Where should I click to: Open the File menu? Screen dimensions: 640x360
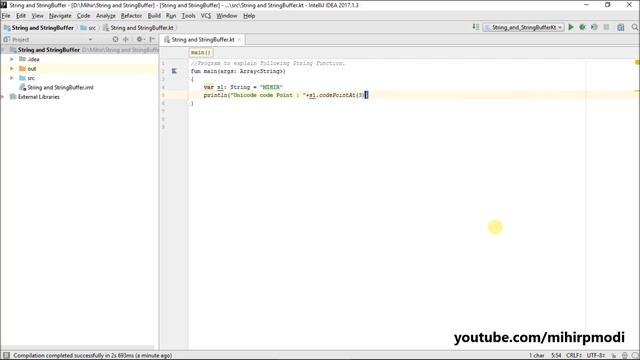coord(6,16)
